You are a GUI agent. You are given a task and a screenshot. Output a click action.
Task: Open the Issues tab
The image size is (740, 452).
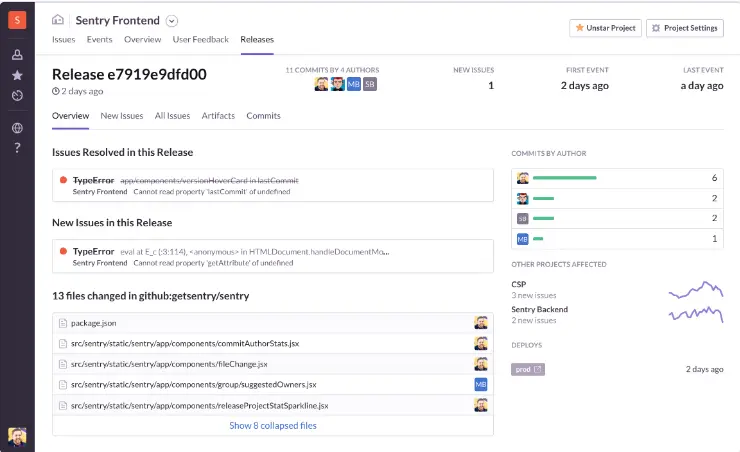63,40
